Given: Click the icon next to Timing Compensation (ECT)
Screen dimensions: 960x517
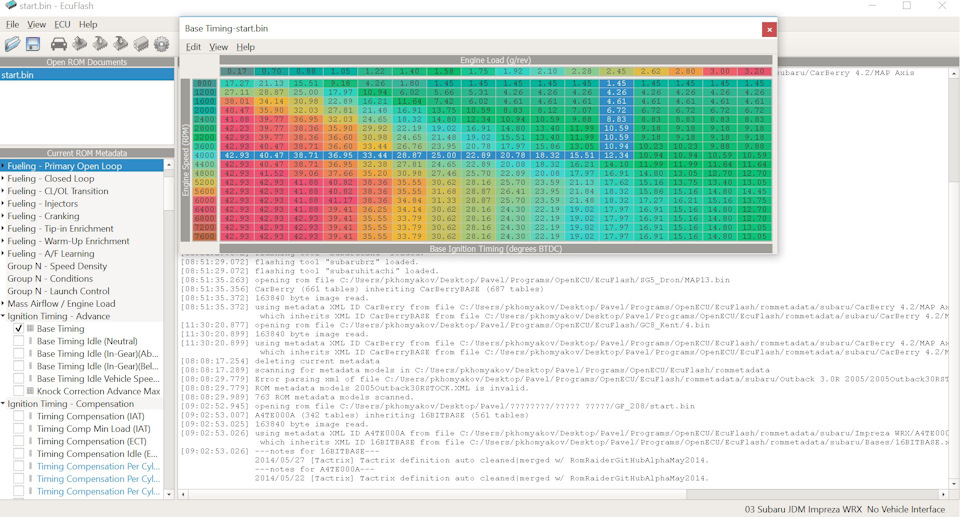Looking at the screenshot, I should (x=31, y=441).
